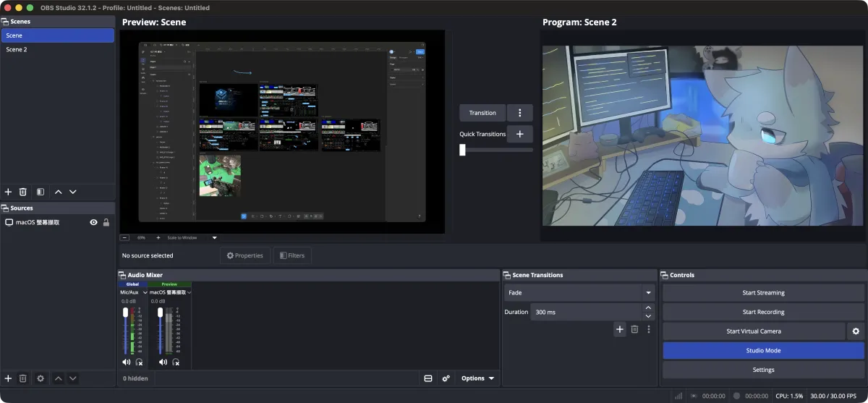Image resolution: width=868 pixels, height=403 pixels.
Task: Add a configurable transition with plus icon
Action: click(x=620, y=329)
